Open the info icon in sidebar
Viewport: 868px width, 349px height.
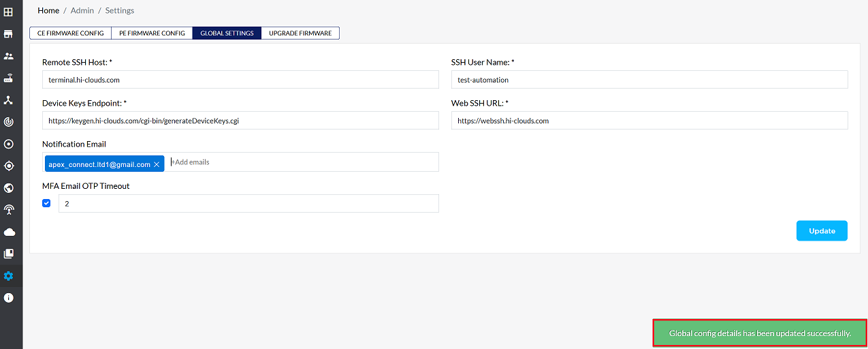point(9,298)
